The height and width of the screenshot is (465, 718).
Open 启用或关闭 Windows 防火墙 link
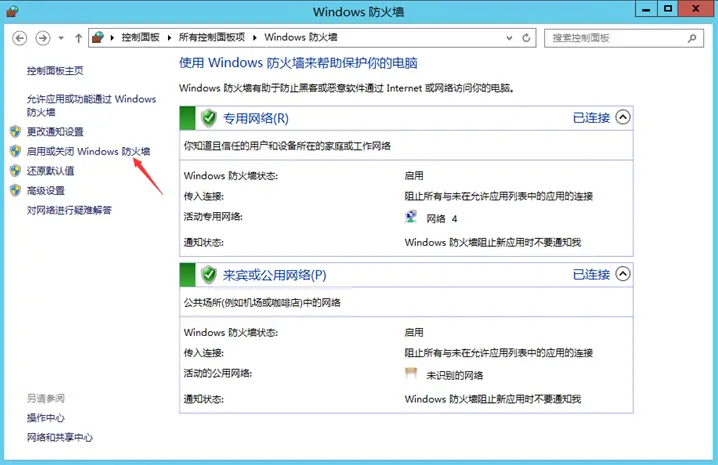[88, 151]
